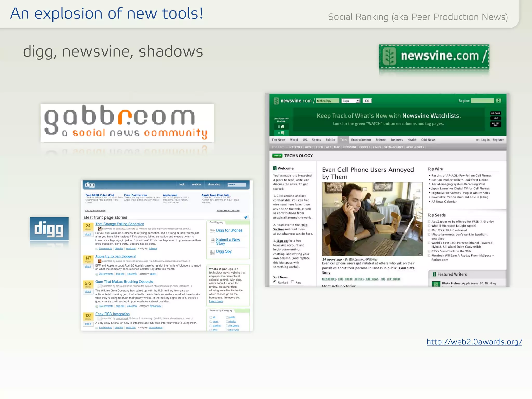532x399 pixels.
Task: Click the 'apple' category folder icon
Action: pos(227,317)
